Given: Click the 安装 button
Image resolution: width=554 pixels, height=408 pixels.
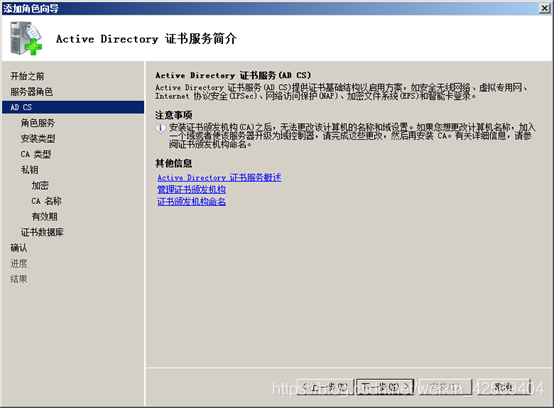Looking at the screenshot, I should tap(445, 387).
